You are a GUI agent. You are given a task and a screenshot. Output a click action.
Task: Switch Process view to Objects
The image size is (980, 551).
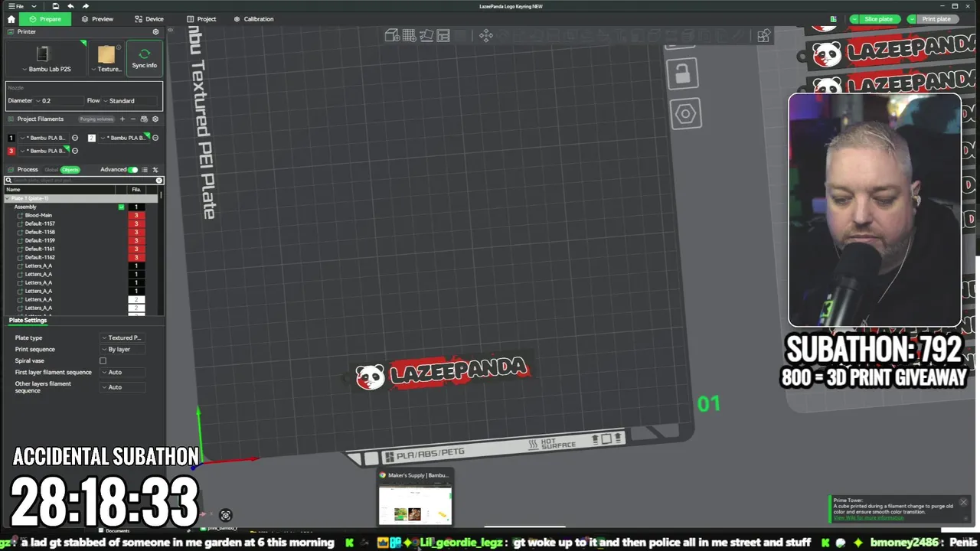[70, 170]
